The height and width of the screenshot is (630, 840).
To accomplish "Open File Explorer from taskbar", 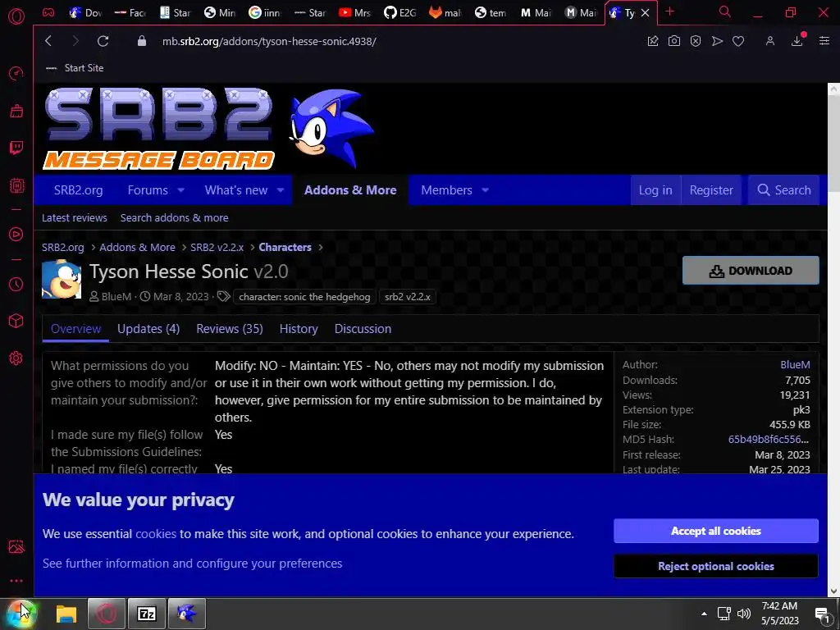I will pos(66,614).
